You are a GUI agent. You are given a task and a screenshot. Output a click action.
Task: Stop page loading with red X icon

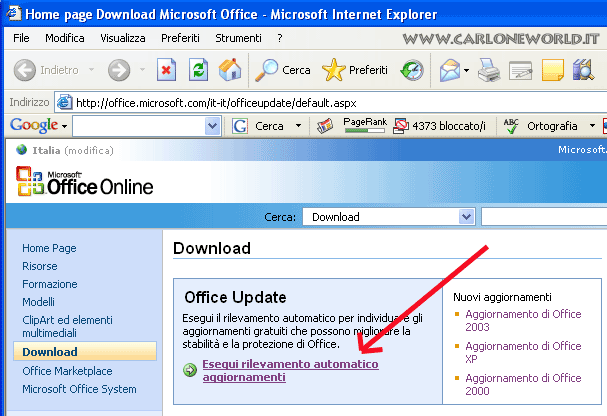coord(166,70)
